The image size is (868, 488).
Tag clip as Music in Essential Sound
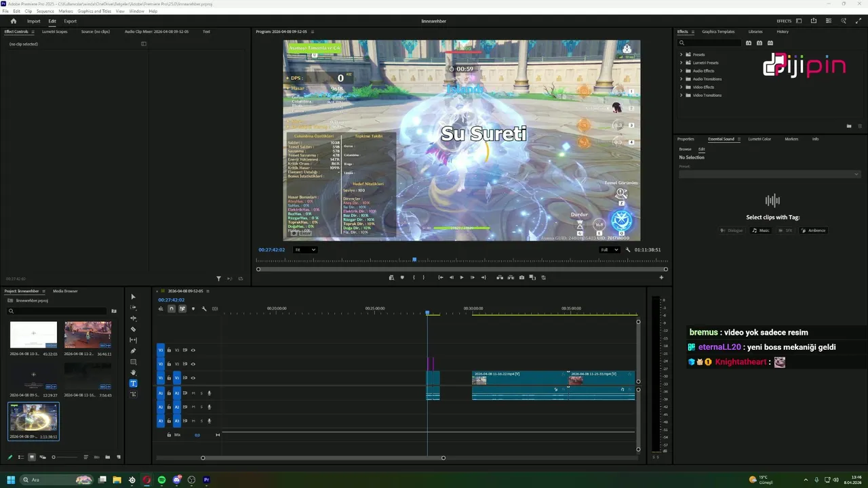point(761,230)
